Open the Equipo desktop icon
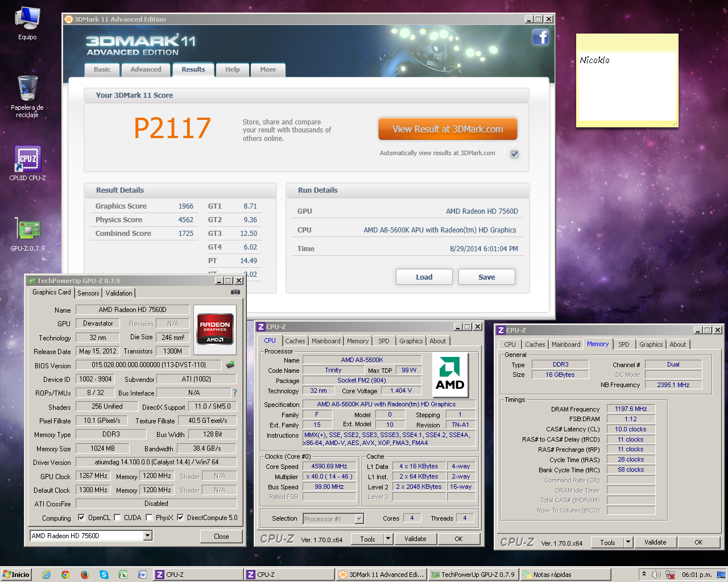 pyautogui.click(x=27, y=24)
